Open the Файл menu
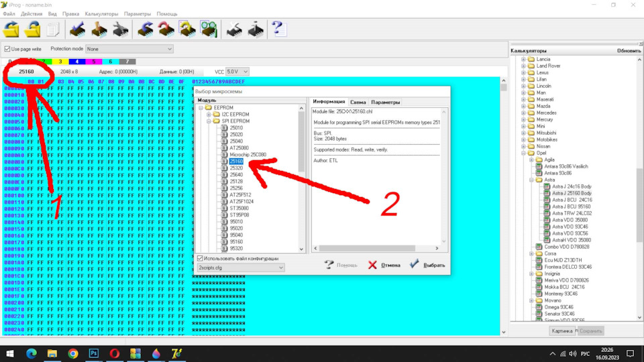The image size is (644, 362). tap(9, 14)
